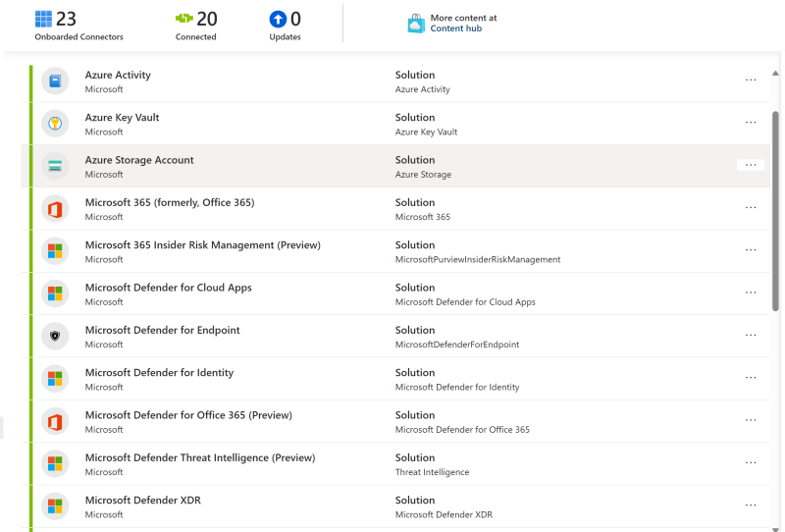Click the 20 Connected count

pos(207,20)
